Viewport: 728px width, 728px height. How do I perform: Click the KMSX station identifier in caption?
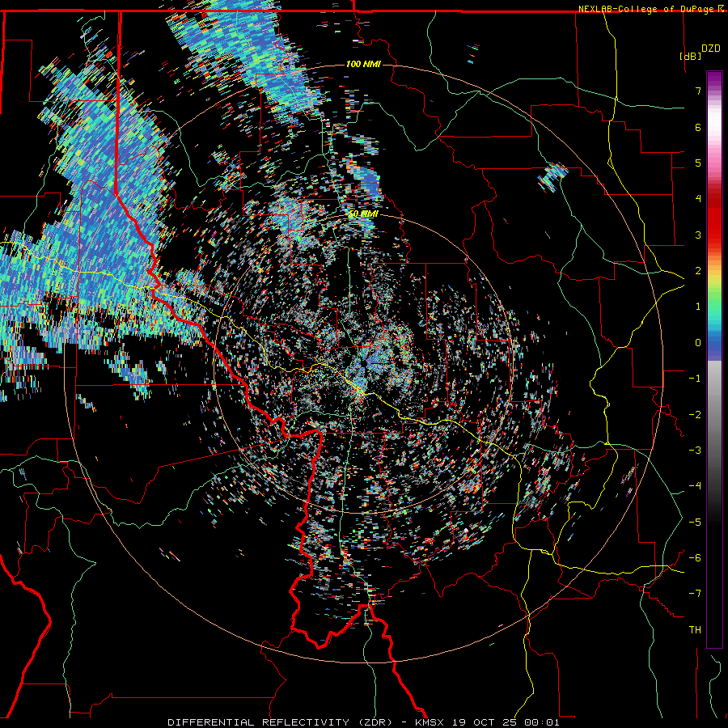tap(430, 722)
